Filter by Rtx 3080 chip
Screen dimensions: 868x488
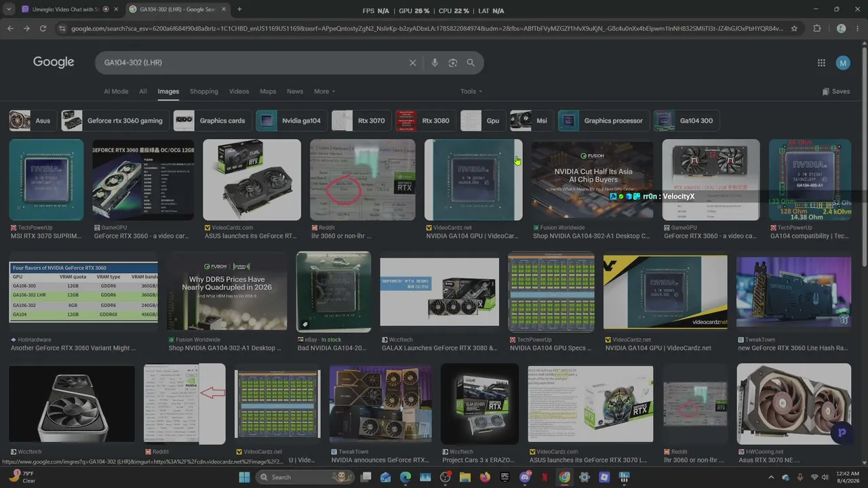(x=425, y=121)
